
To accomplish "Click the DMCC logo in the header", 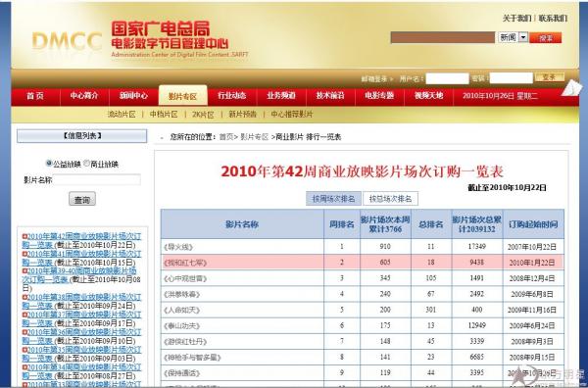I will pyautogui.click(x=67, y=40).
